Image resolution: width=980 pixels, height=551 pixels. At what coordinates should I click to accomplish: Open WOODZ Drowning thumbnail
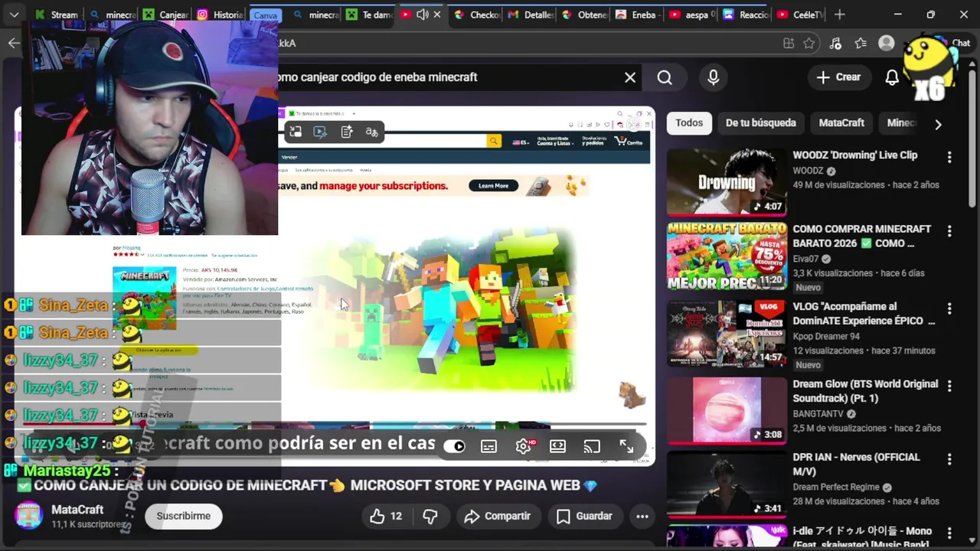tap(727, 181)
